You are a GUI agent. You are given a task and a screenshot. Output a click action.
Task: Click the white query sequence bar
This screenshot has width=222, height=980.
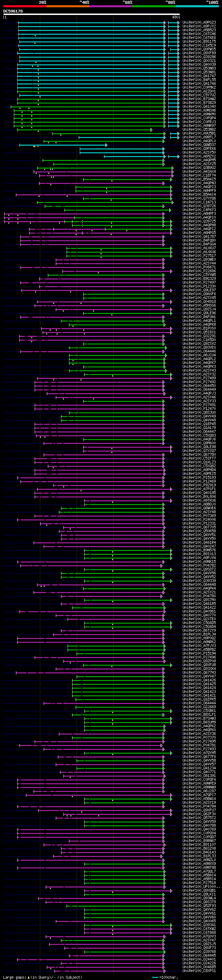[x=92, y=14]
